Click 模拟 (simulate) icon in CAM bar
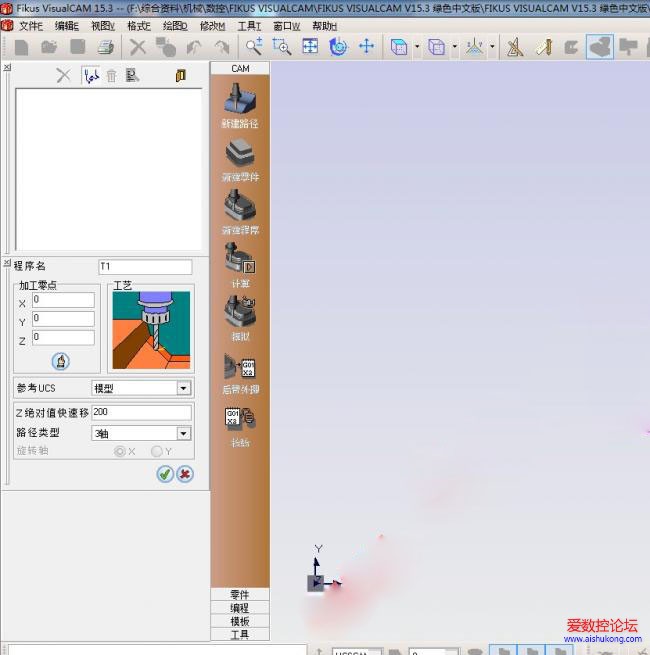 240,318
